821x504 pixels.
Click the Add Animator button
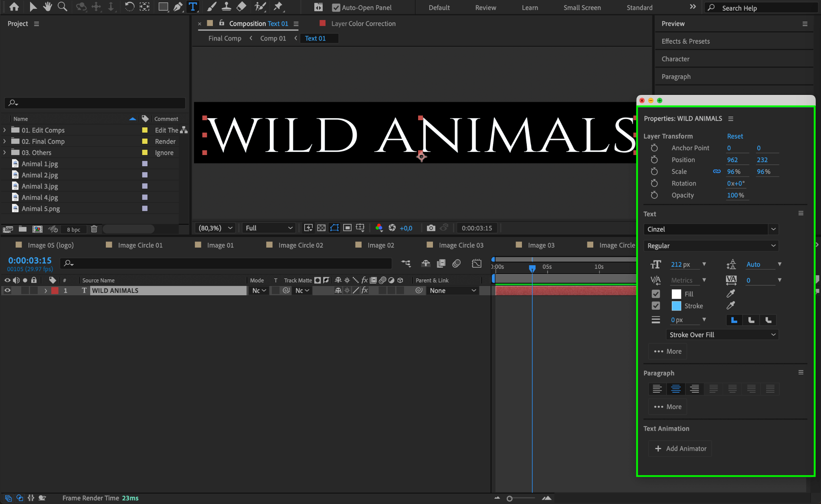tap(680, 449)
